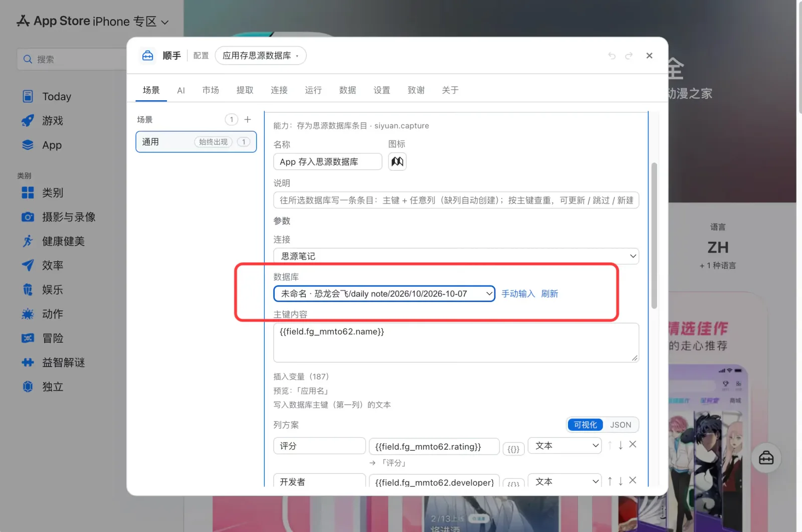The image size is (802, 532).
Task: Focus the 名称 field with App 存入思源数据库
Action: (328, 162)
